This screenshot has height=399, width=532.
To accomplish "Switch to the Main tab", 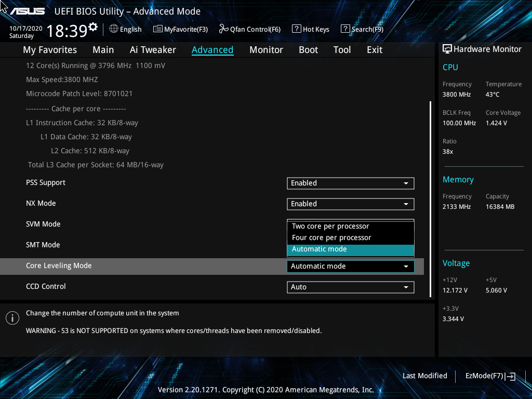I will point(103,50).
